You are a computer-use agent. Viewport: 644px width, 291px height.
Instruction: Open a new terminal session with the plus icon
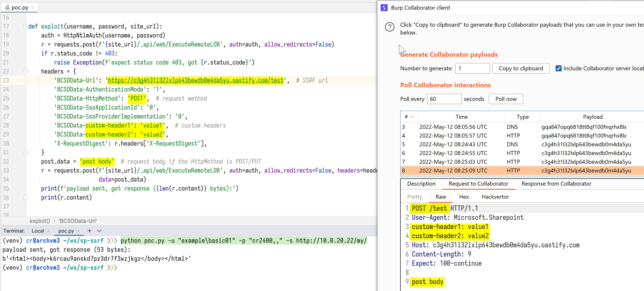(x=89, y=231)
